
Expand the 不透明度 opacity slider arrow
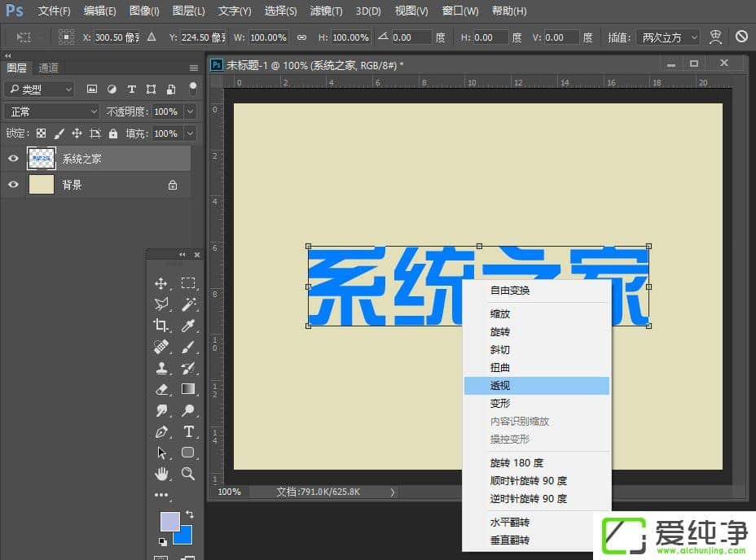coord(190,112)
